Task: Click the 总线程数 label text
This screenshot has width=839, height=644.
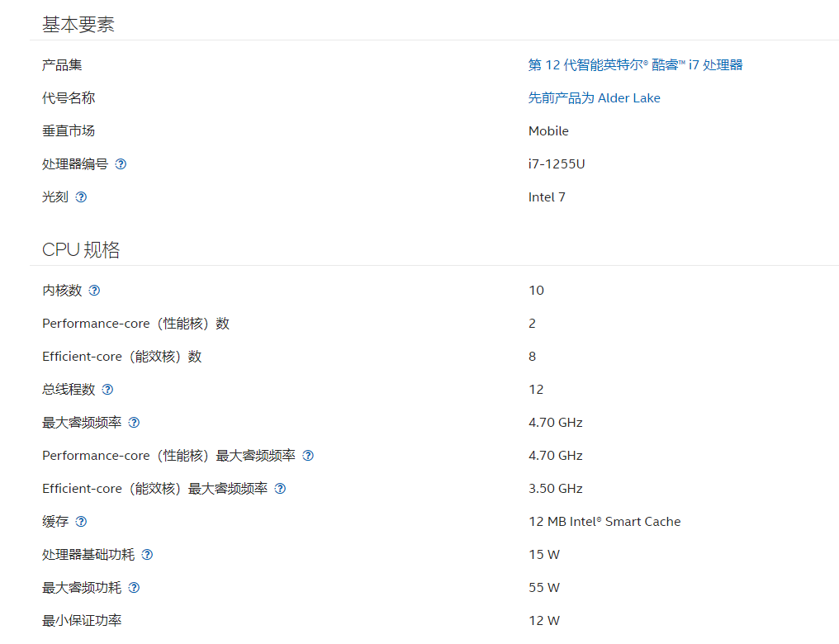Action: pyautogui.click(x=69, y=390)
